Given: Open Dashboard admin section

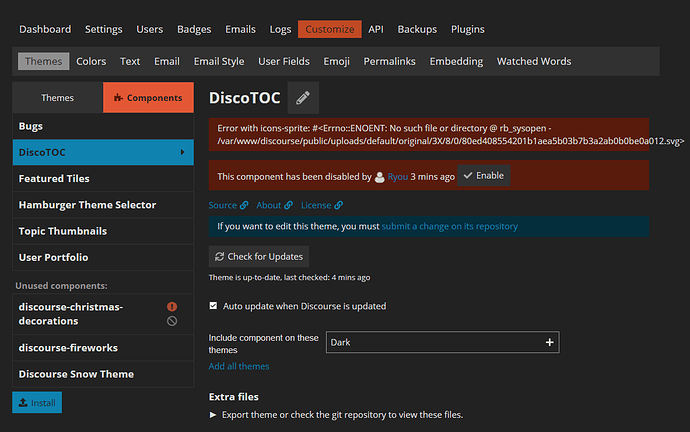Looking at the screenshot, I should pyautogui.click(x=45, y=29).
